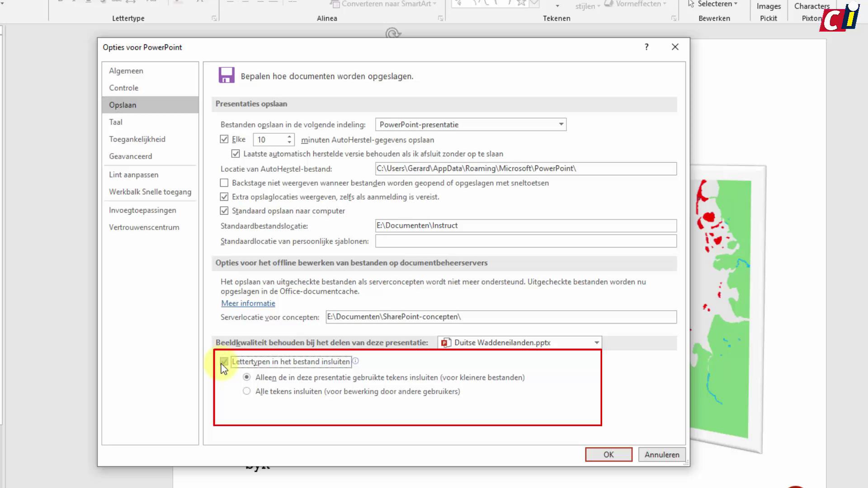This screenshot has width=868, height=488.
Task: Toggle AutoHerstel 'Elke' minutes checkbox
Action: point(224,139)
